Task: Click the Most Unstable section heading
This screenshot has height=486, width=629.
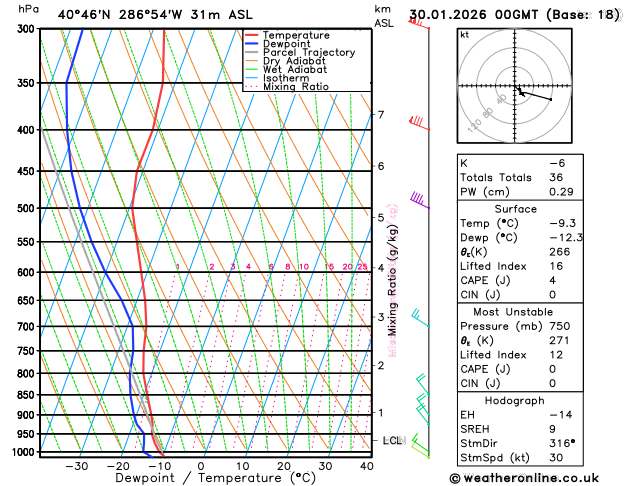Action: [x=513, y=312]
